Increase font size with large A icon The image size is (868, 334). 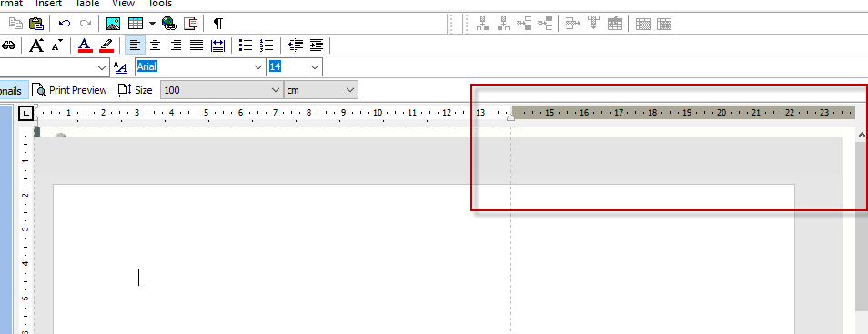pos(36,46)
